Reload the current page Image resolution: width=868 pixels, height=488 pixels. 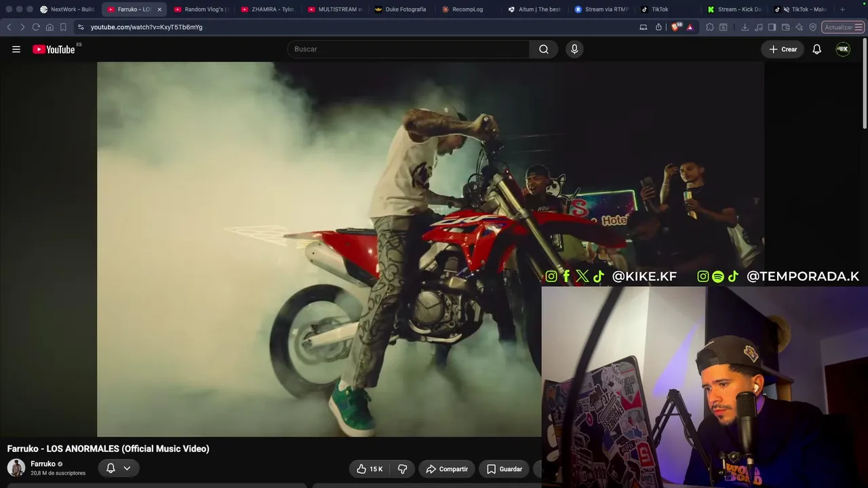tap(36, 27)
